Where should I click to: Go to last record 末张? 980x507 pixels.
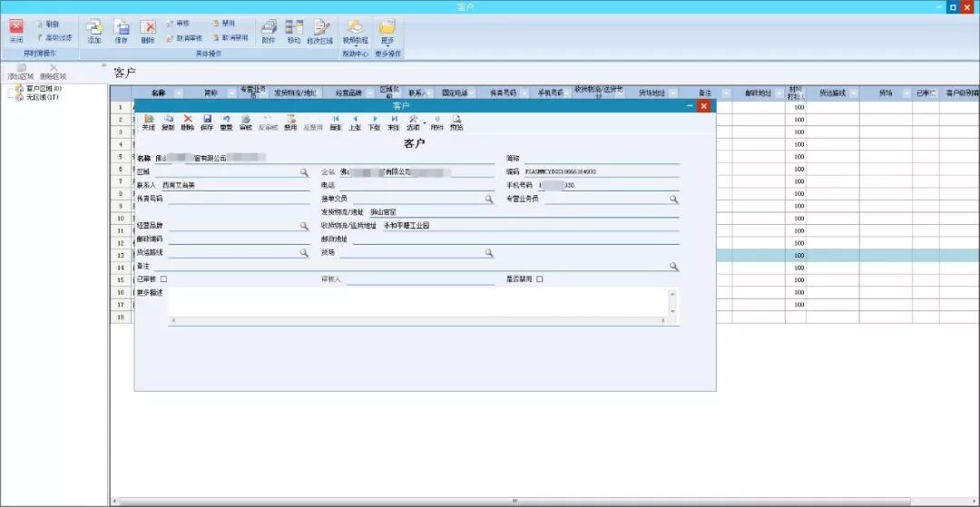(394, 122)
